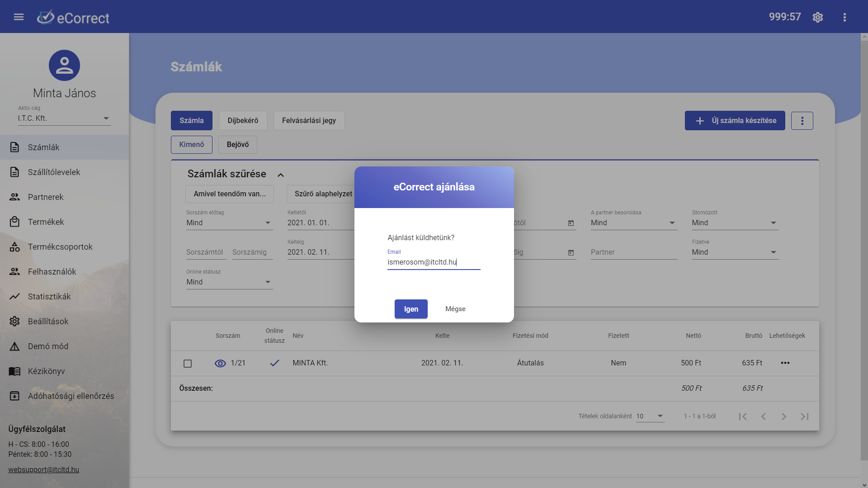Switch to the Felvásárlási jegy tab
Screen dimensions: 868x488
click(309, 120)
